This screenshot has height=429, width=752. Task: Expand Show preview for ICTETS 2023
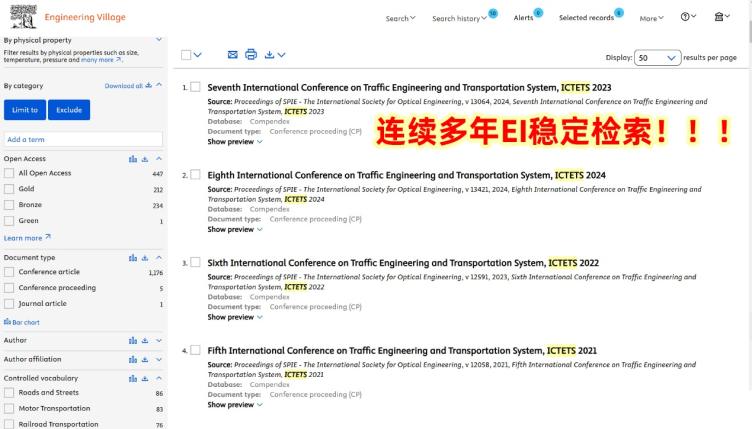click(235, 142)
